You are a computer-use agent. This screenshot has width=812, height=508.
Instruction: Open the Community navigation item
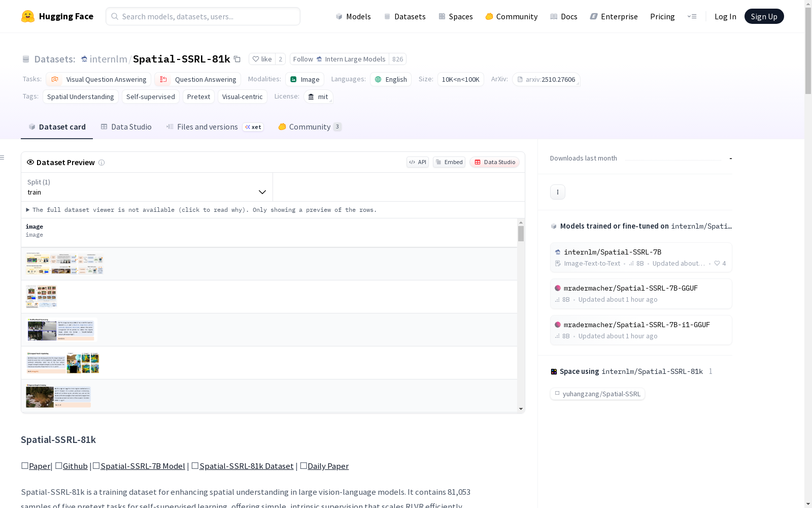[x=511, y=16]
